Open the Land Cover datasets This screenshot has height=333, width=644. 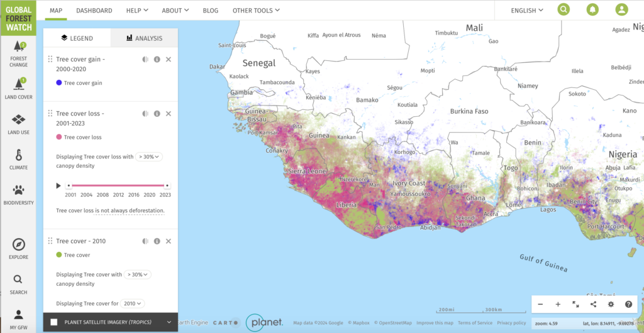click(x=18, y=88)
